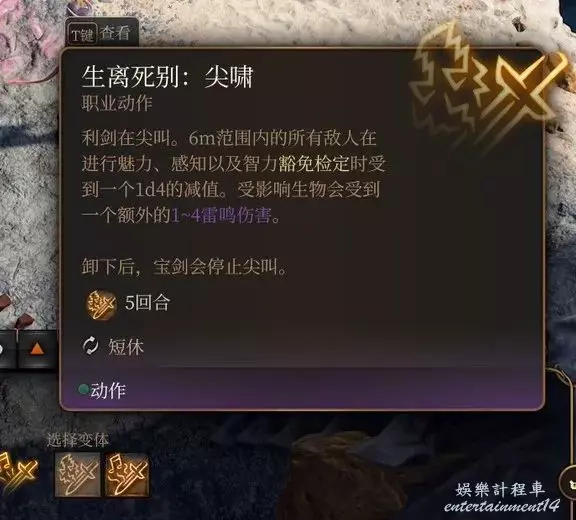
Task: Click the large Shriek skill icon in the tooltip corner
Action: coord(487,86)
